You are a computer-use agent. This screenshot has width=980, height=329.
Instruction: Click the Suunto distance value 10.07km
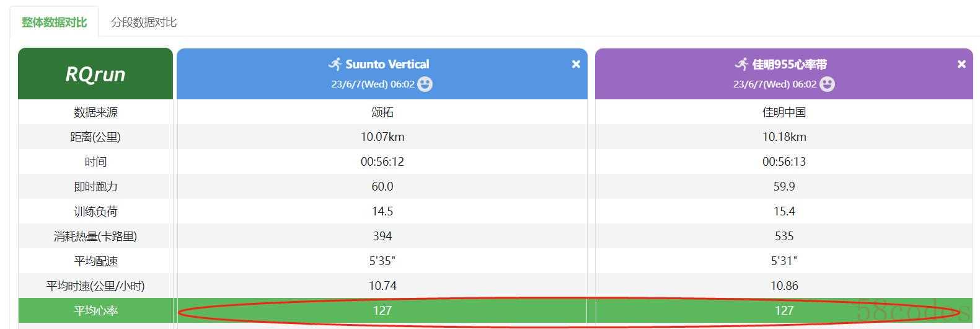[382, 137]
